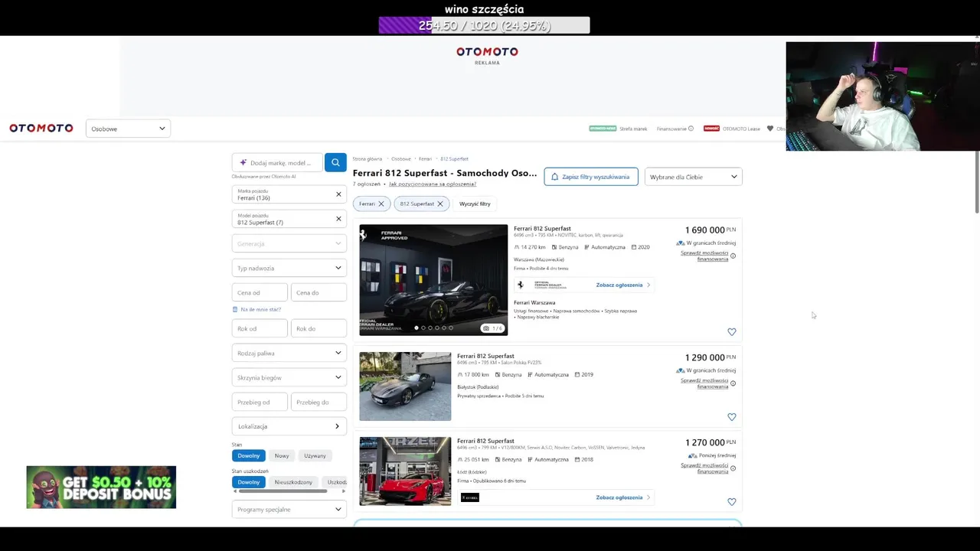This screenshot has height=551, width=980.
Task: Select the second carousel dot on first photo
Action: click(x=423, y=328)
